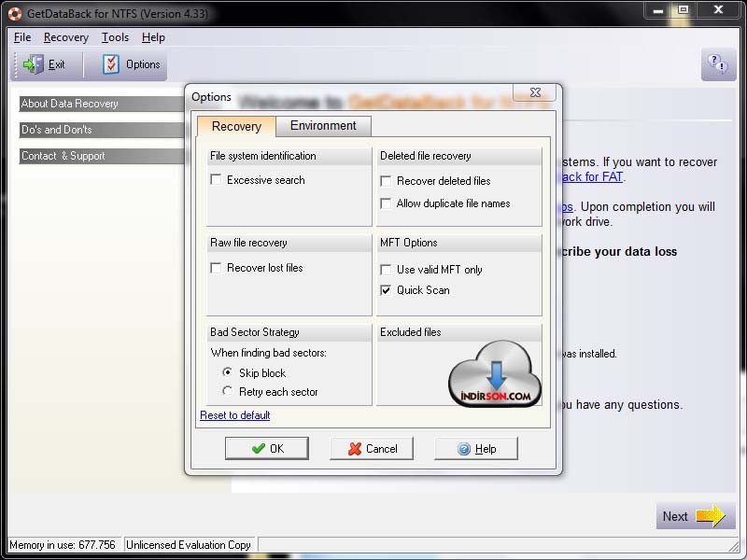Open the Recovery menu
747x560 pixels.
point(66,37)
